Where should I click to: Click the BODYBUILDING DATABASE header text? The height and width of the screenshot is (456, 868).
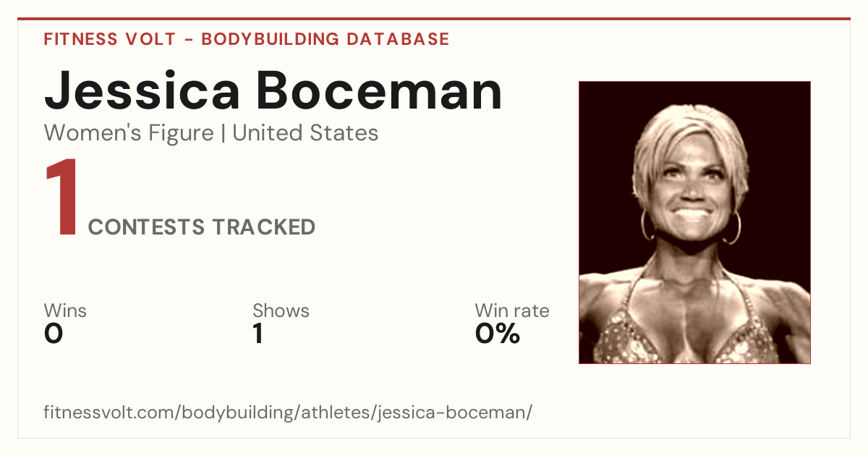point(325,39)
